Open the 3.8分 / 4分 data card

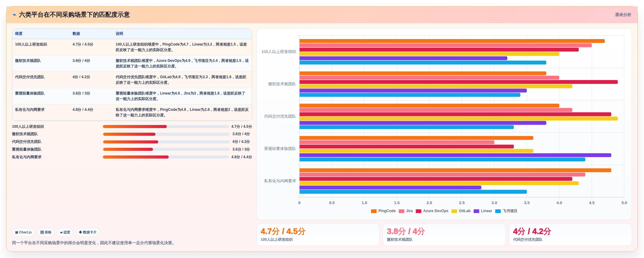coord(444,235)
